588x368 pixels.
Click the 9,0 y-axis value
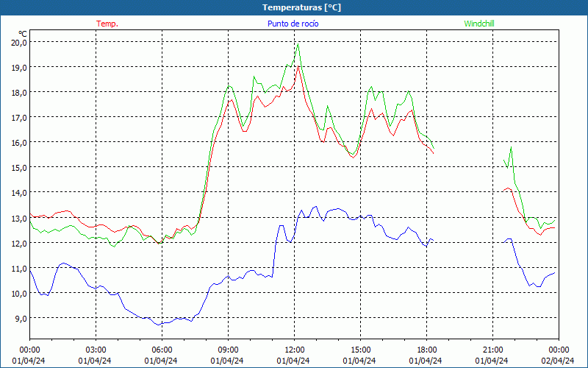click(21, 319)
